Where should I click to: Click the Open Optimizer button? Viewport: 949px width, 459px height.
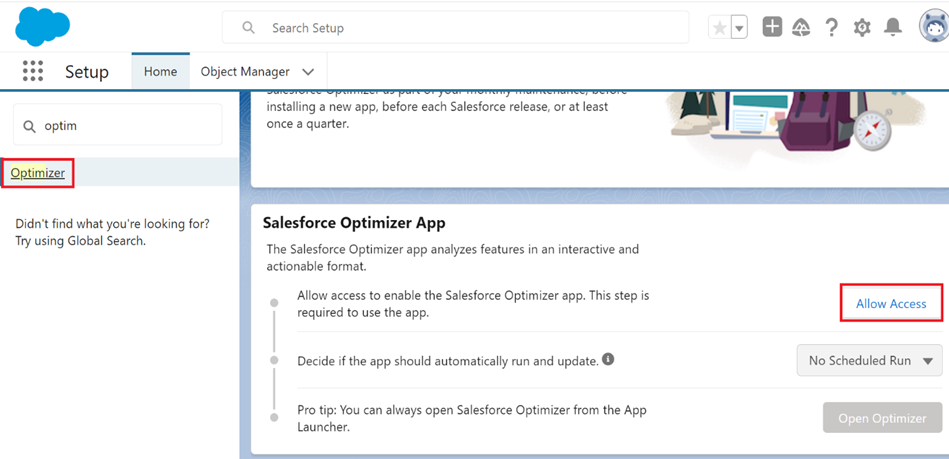click(882, 418)
